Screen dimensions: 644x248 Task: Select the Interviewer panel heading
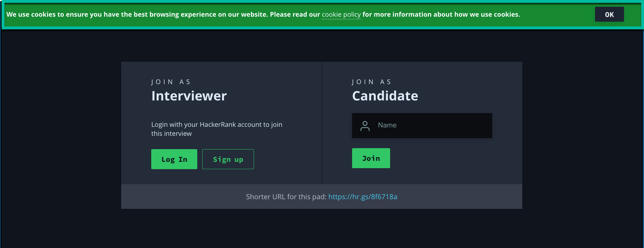(189, 96)
